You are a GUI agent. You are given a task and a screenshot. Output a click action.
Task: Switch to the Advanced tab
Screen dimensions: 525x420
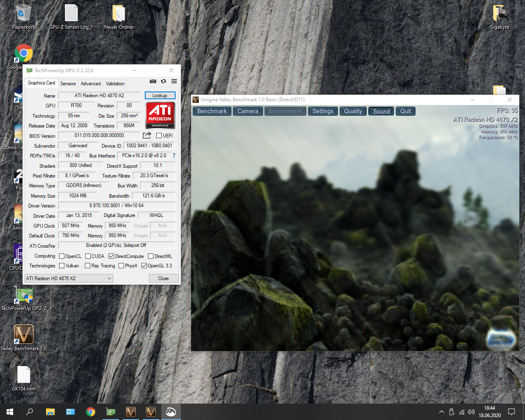(x=91, y=84)
